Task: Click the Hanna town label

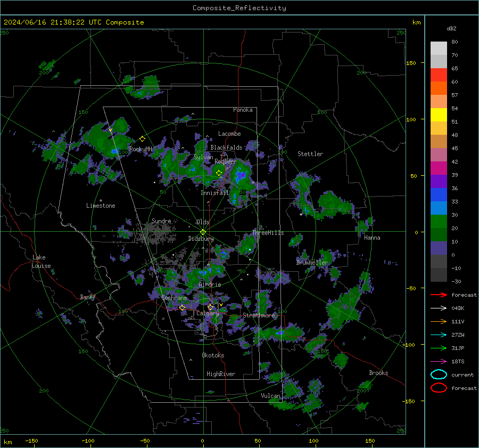Action: click(x=372, y=238)
